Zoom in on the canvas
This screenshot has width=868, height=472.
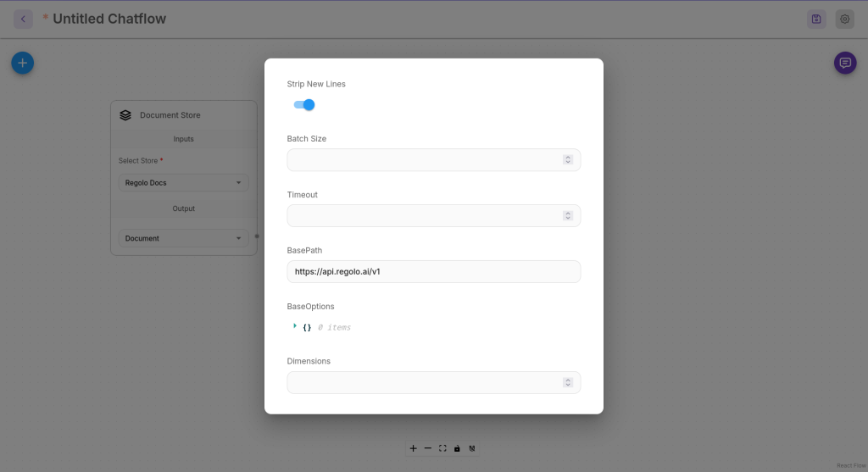pos(413,448)
